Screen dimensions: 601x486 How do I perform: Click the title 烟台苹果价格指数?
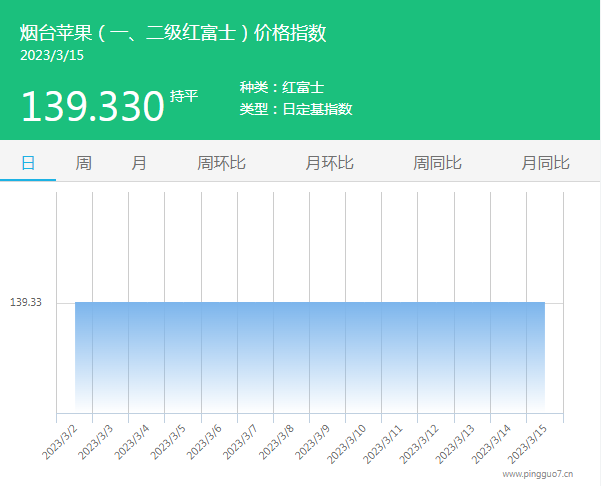point(173,33)
